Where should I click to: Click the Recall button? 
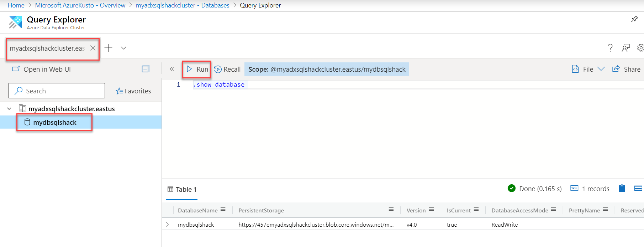[x=227, y=69]
